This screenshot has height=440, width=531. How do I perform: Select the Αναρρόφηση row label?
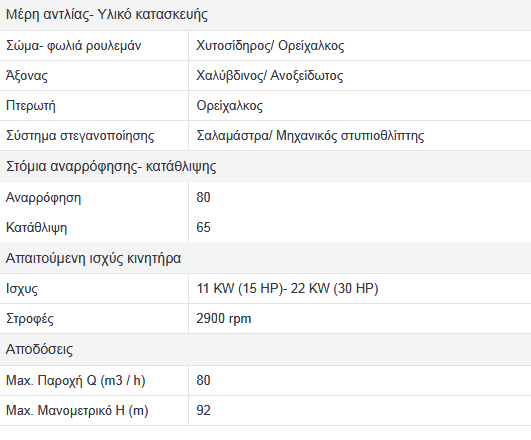tap(43, 197)
